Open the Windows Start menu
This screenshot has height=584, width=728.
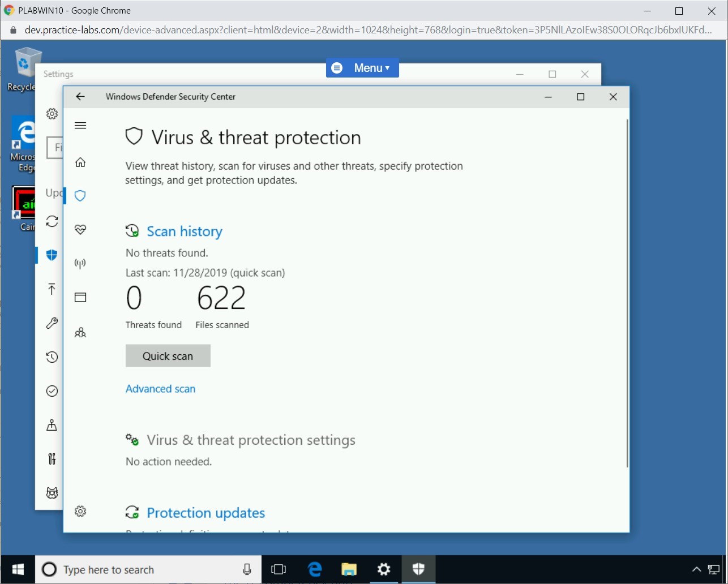(x=18, y=569)
